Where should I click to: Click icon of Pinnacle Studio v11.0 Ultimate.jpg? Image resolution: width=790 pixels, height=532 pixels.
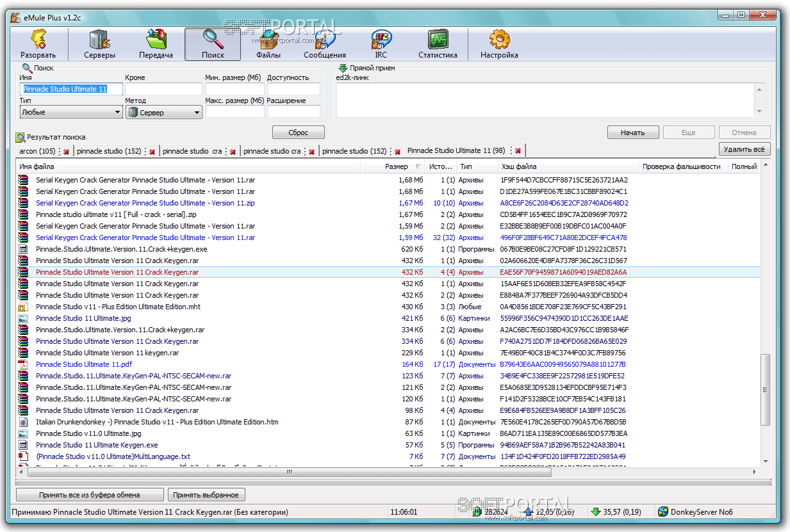point(24,433)
